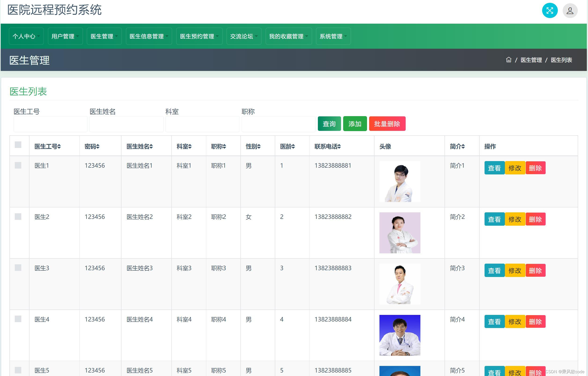Sort table by 联系电话 column
The height and width of the screenshot is (376, 588).
click(x=339, y=147)
